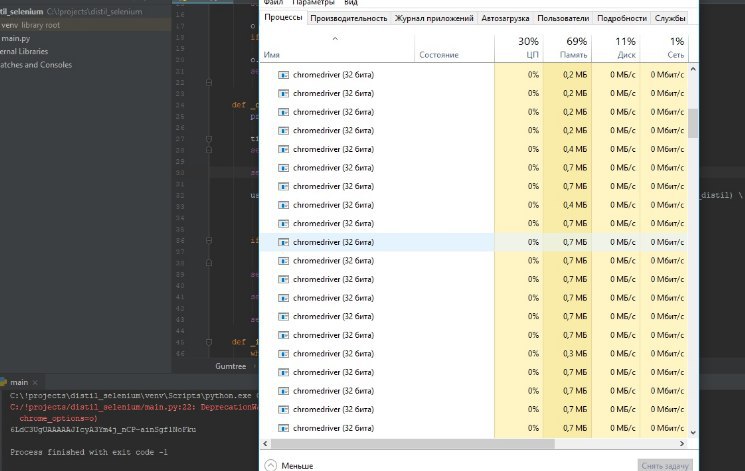Click the Gumtree breadcrumb in PyCharm editor
745x471 pixels.
[x=230, y=366]
